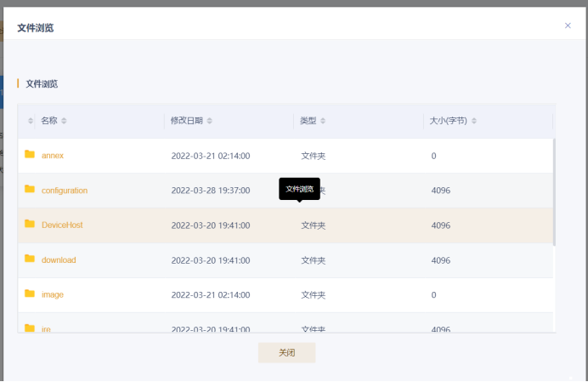This screenshot has height=382, width=588.
Task: Sort by 名称 column sort arrows
Action: tap(64, 121)
